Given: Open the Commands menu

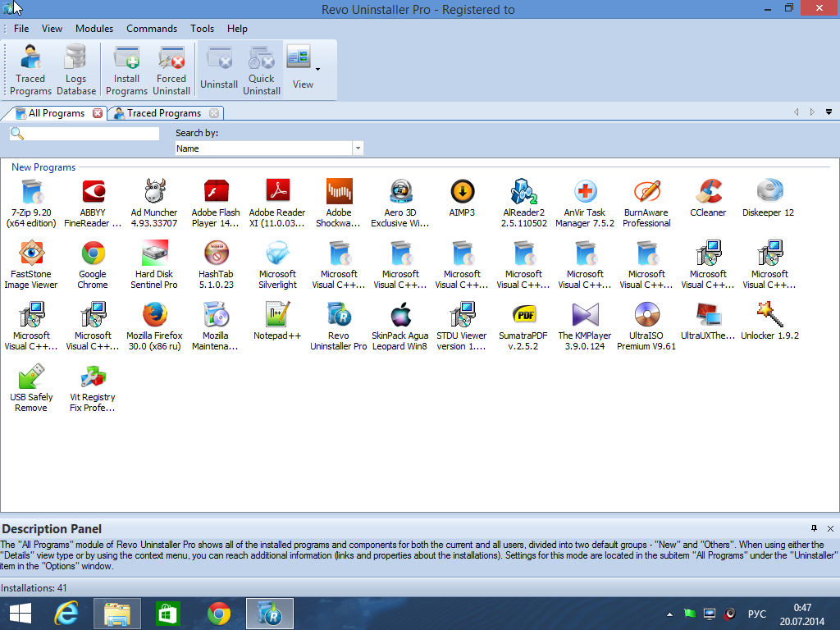Looking at the screenshot, I should [152, 29].
